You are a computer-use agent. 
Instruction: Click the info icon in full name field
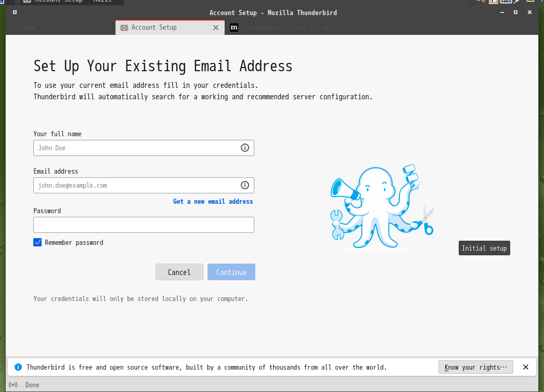(x=245, y=148)
